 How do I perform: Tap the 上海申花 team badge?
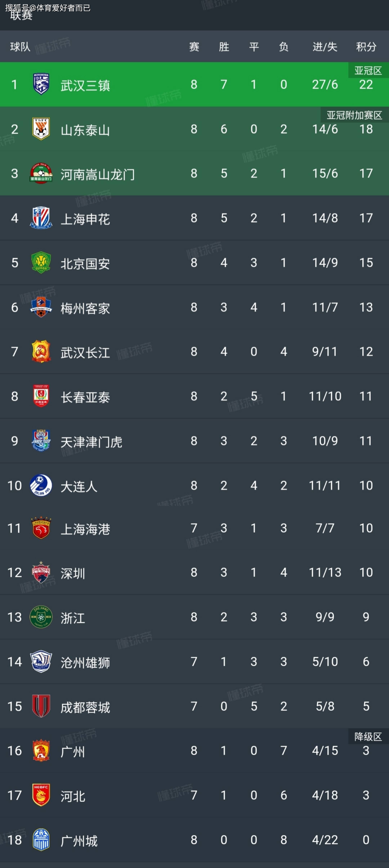[x=41, y=218]
